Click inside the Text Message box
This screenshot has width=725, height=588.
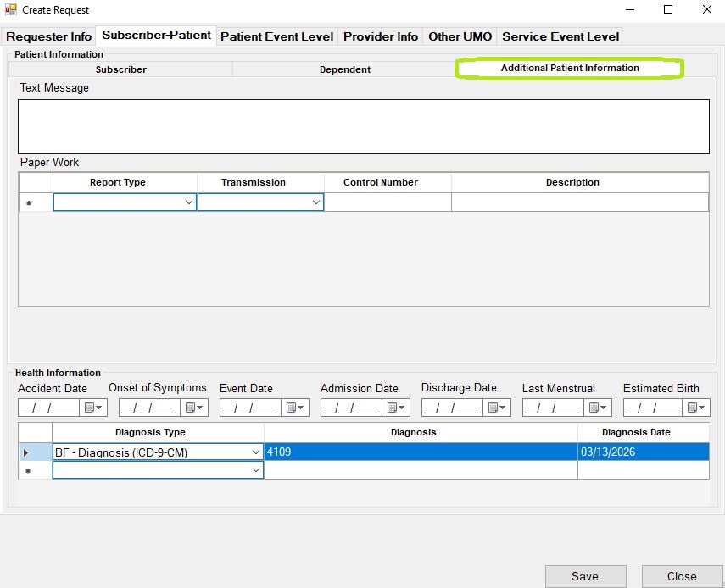click(364, 126)
